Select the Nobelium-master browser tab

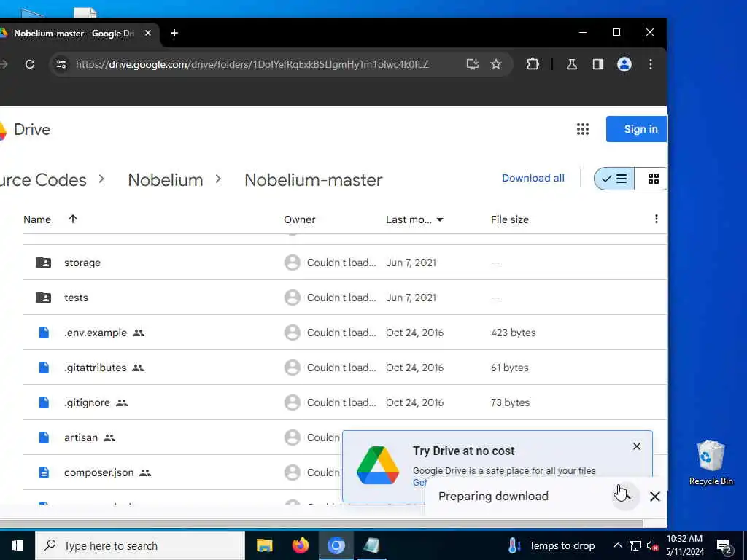(x=74, y=34)
